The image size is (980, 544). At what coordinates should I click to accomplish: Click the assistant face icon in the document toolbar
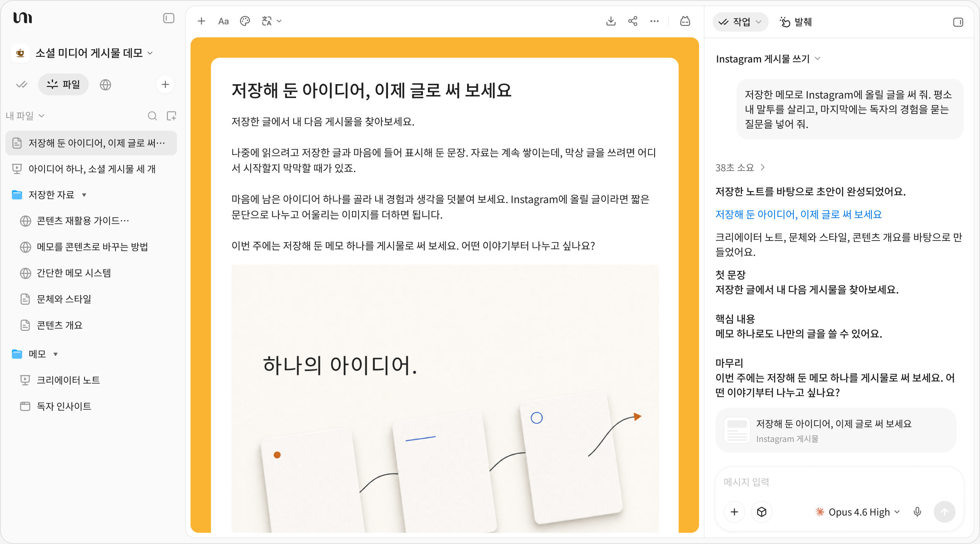685,21
